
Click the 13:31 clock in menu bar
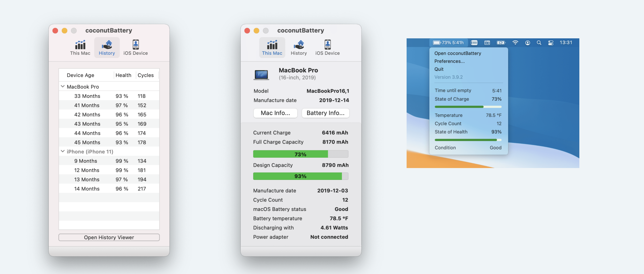coord(566,42)
